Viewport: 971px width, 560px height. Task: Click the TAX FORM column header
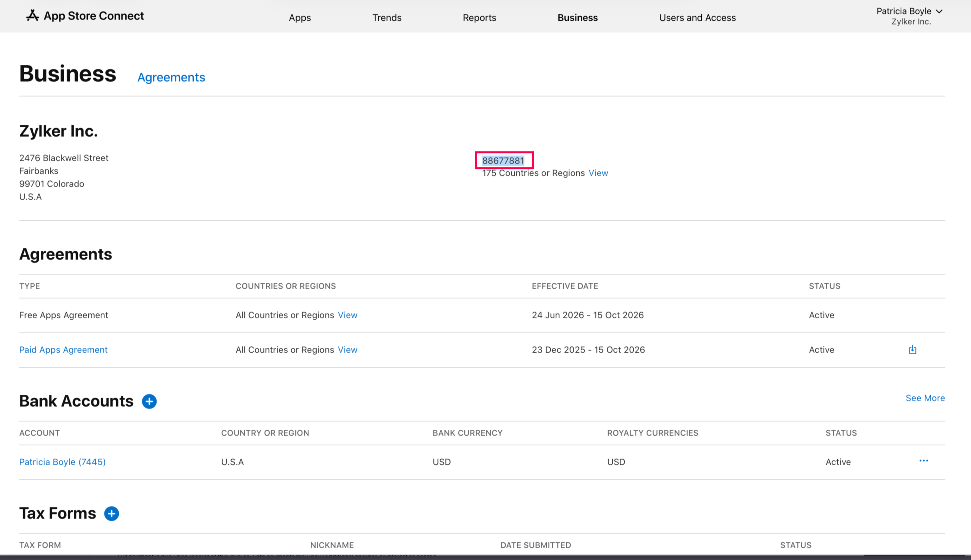coord(40,545)
